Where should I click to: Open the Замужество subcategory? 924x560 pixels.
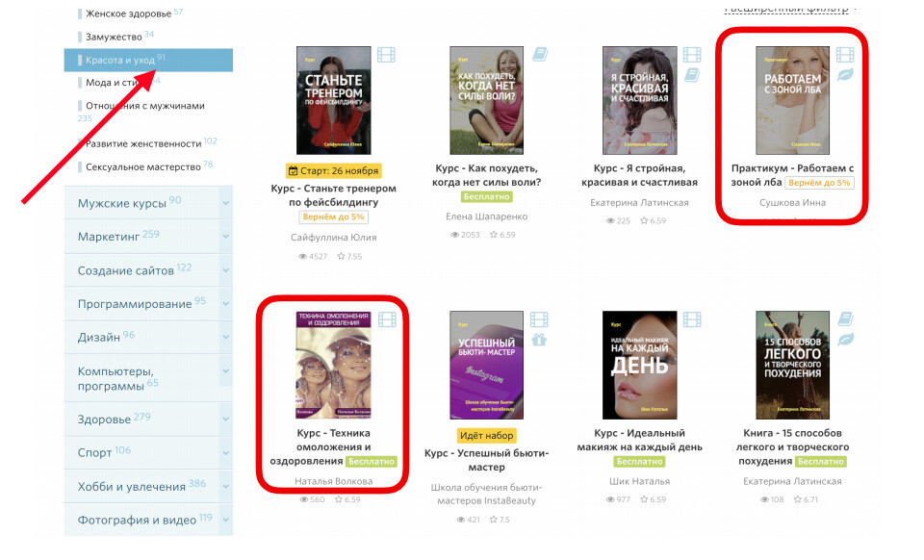point(114,37)
